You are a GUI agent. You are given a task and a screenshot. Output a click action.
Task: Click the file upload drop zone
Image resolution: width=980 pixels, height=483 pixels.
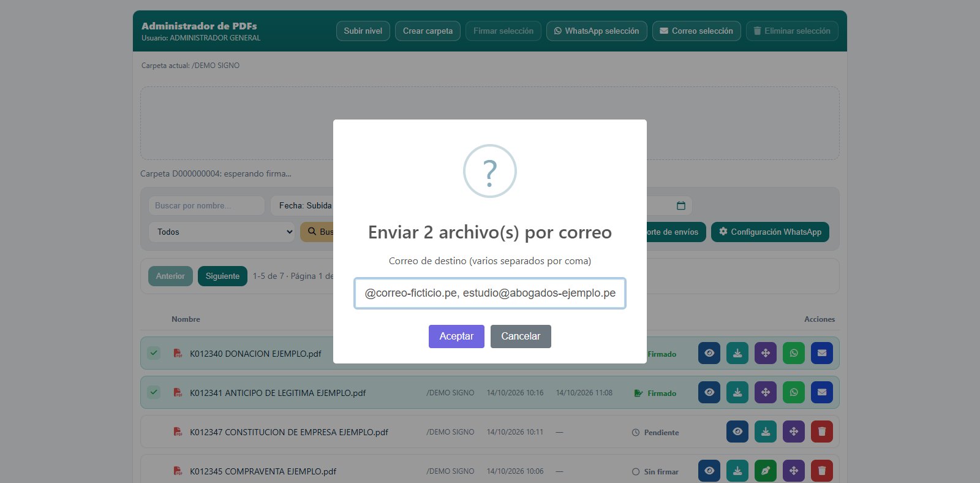pyautogui.click(x=490, y=123)
